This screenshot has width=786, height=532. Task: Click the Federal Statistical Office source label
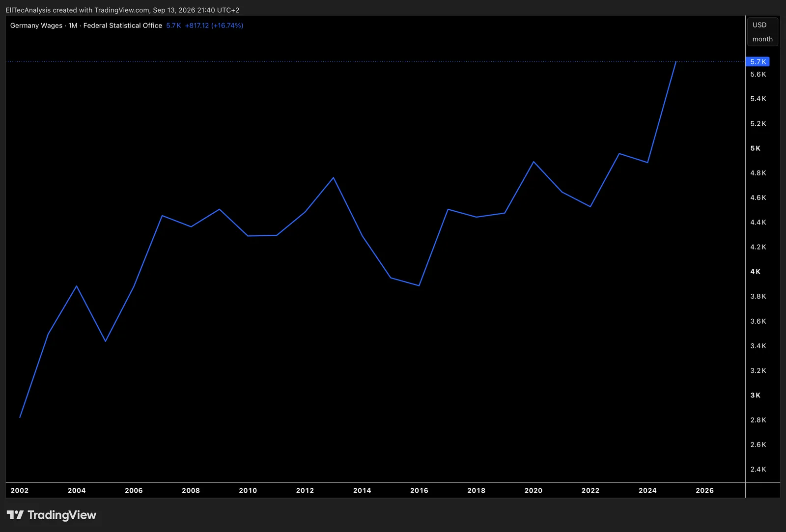click(123, 26)
